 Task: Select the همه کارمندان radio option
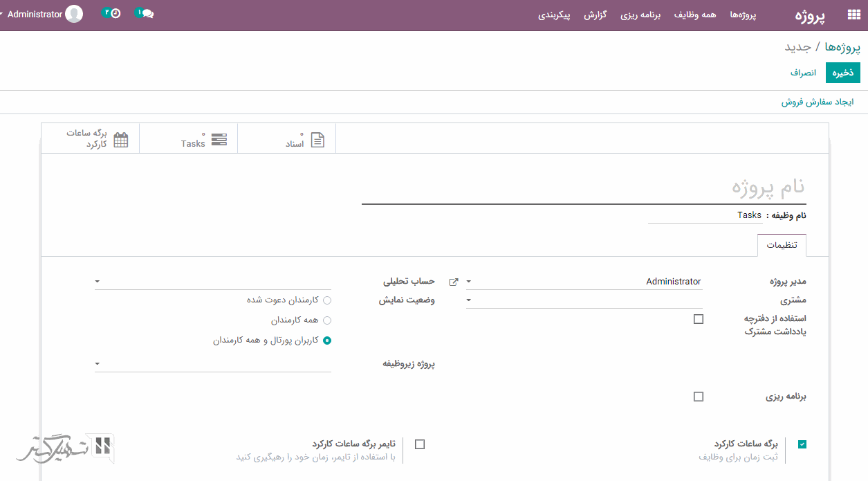click(327, 320)
